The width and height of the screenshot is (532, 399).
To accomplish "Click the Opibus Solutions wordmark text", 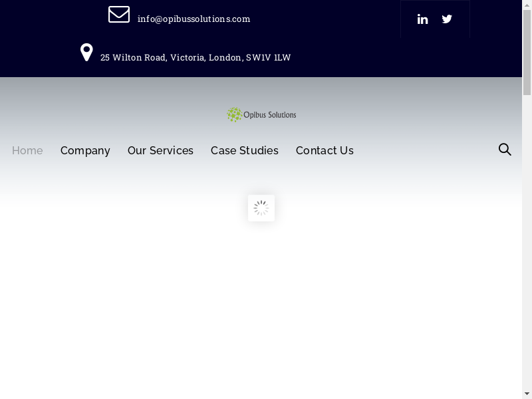I will coord(269,115).
